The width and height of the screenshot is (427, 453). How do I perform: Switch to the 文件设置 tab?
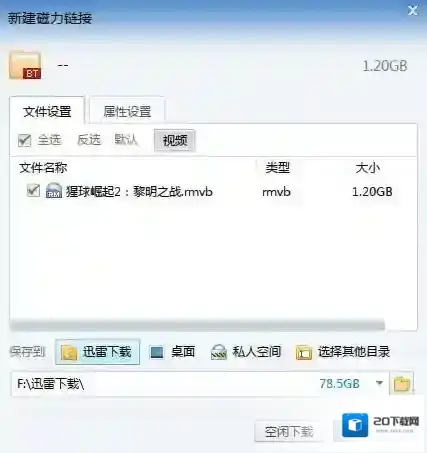(x=47, y=111)
